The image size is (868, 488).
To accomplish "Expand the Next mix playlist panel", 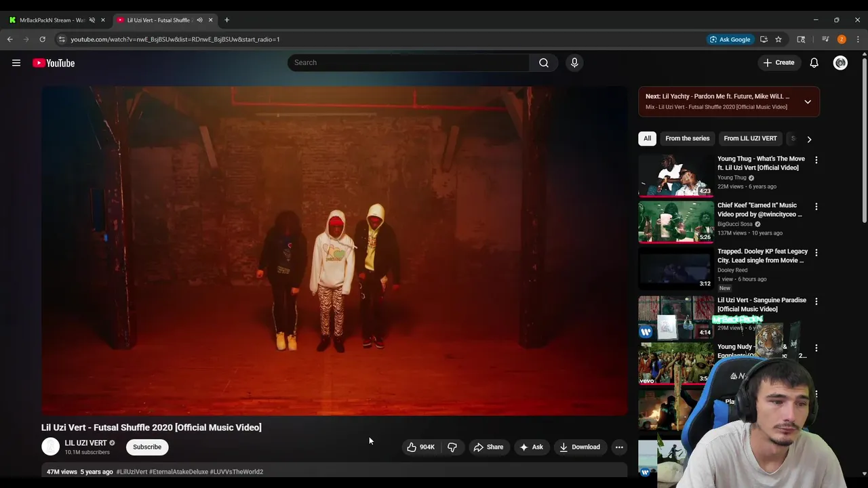I will (808, 102).
